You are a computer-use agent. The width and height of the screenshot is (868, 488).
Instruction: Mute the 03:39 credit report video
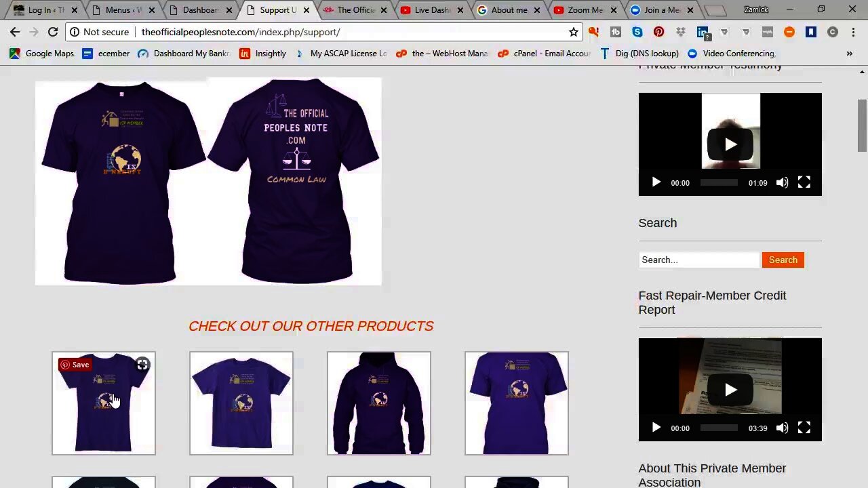[x=782, y=428]
